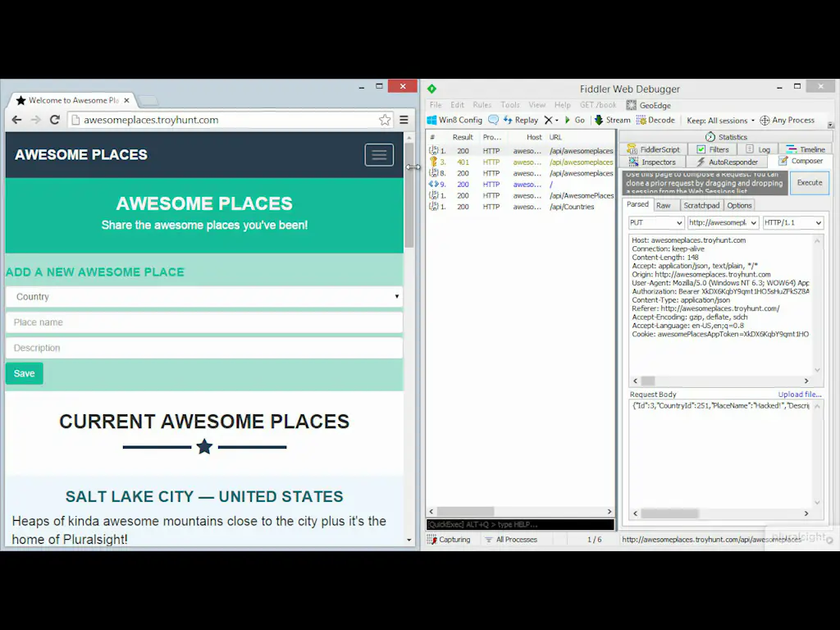
Task: Reload the Awesome Places page
Action: point(54,120)
